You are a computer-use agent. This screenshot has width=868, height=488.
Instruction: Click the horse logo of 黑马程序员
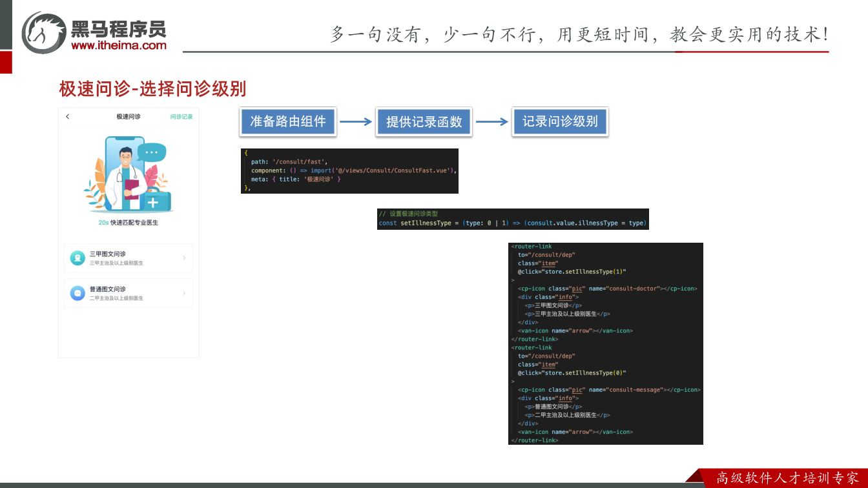click(43, 32)
